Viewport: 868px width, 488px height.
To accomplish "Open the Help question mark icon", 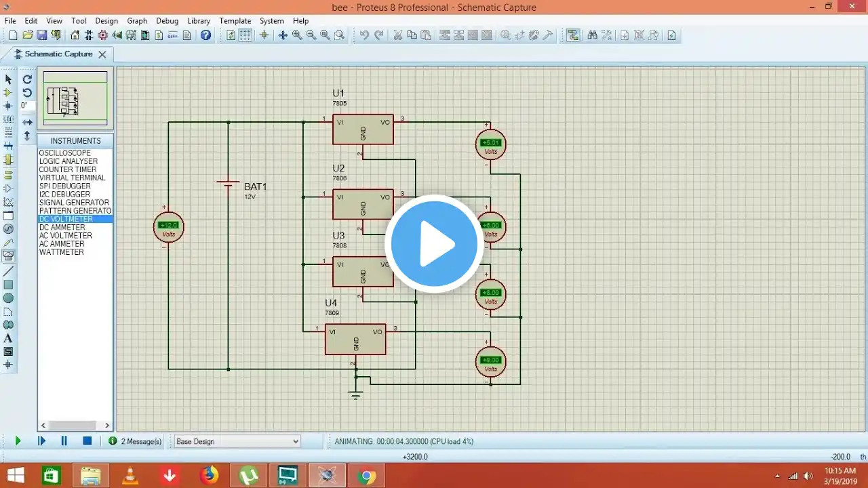I will 206,35.
